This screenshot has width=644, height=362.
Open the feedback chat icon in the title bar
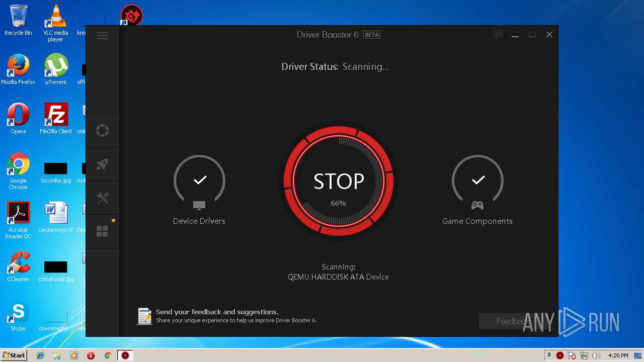click(498, 35)
